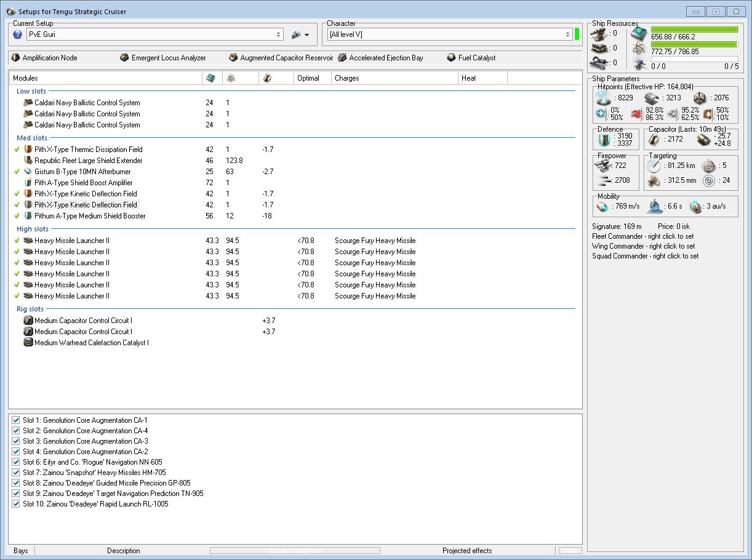The width and height of the screenshot is (752, 560).
Task: Collapse the Med slots group
Action: tap(32, 138)
